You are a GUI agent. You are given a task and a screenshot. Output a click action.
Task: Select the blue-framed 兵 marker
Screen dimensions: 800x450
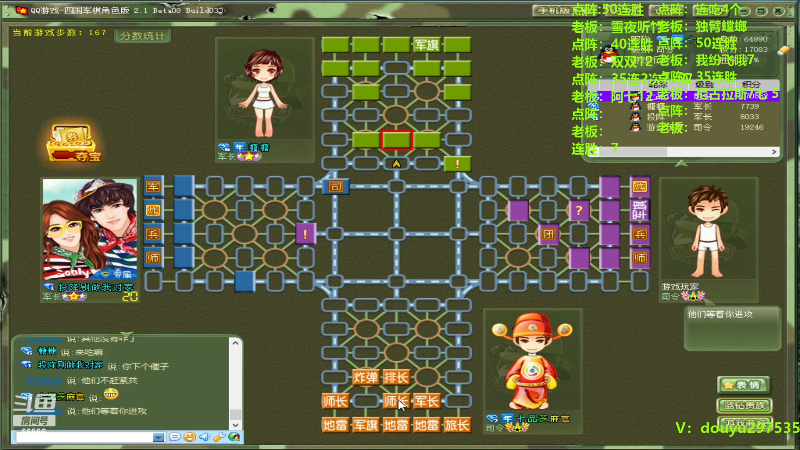coord(154,234)
